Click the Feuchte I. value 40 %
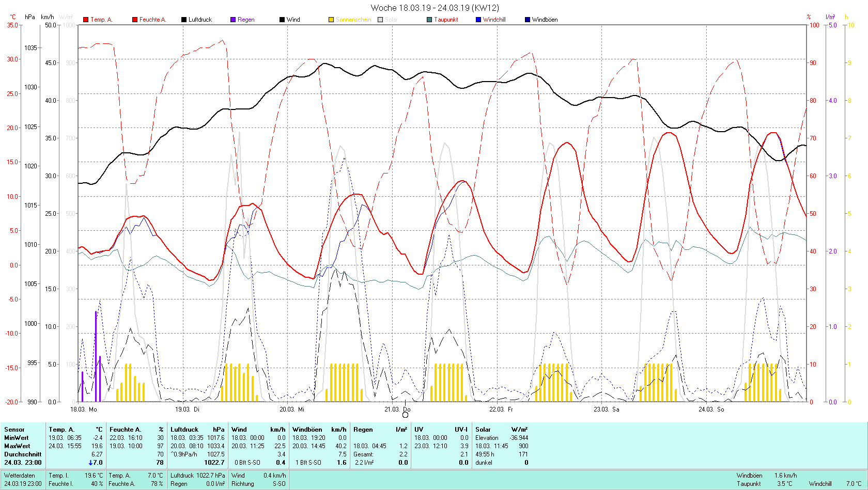The height and width of the screenshot is (490, 868). point(97,484)
